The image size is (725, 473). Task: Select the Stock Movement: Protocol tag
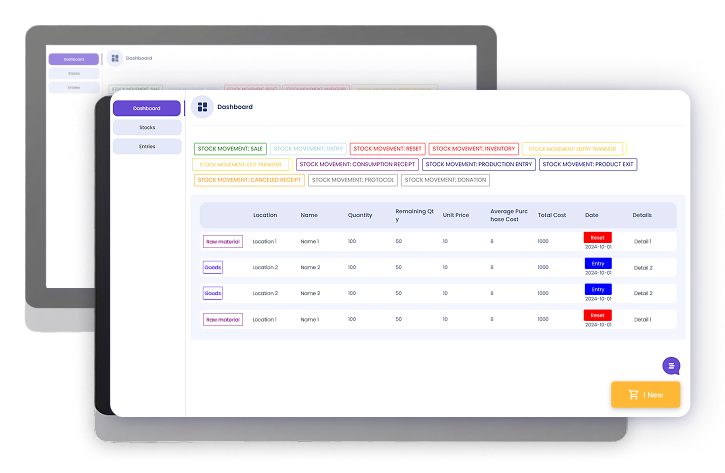352,180
